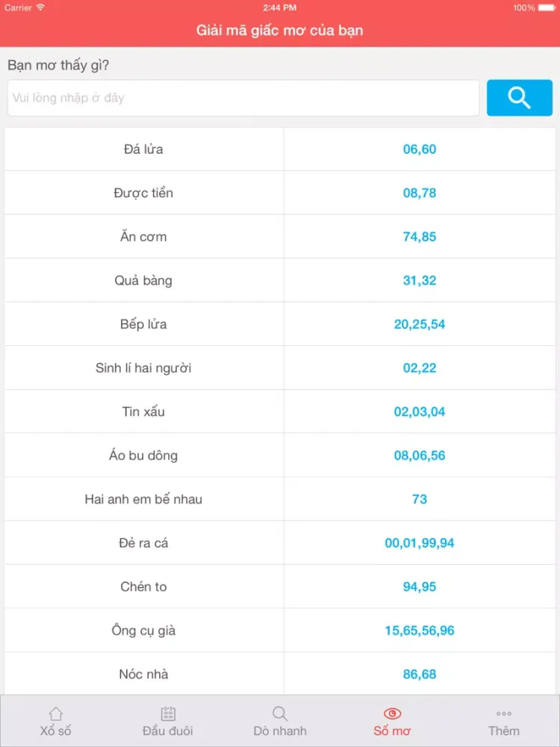Tap numbers 15,65,56,96 for Ông cụ già

click(420, 630)
